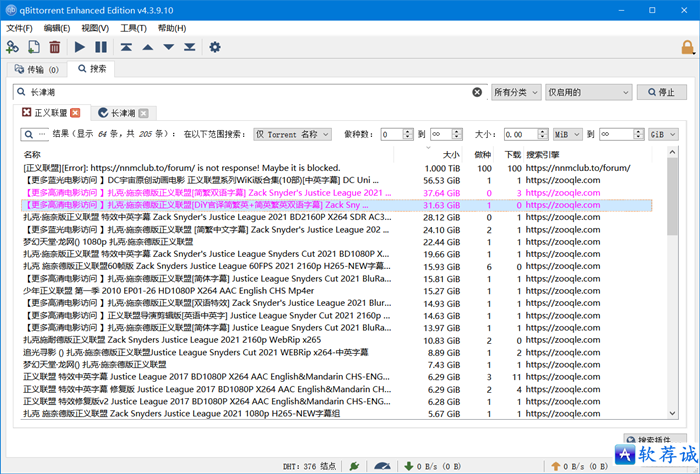Open 文件(F) menu

(x=19, y=28)
